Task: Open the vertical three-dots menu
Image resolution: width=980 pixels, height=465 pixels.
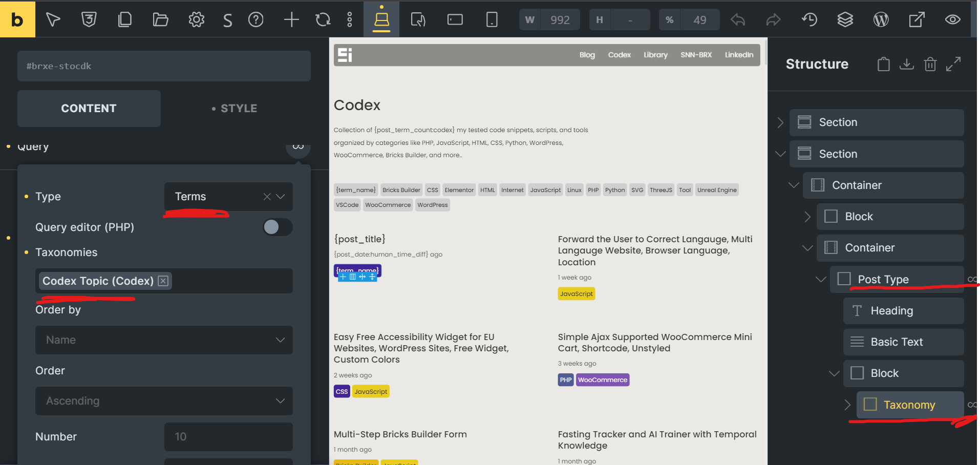Action: pos(350,19)
